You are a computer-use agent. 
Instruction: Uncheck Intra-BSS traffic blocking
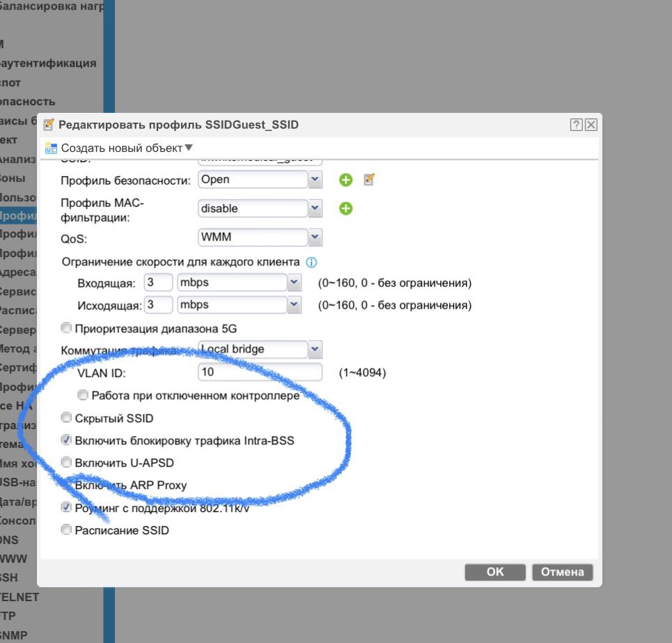66,440
